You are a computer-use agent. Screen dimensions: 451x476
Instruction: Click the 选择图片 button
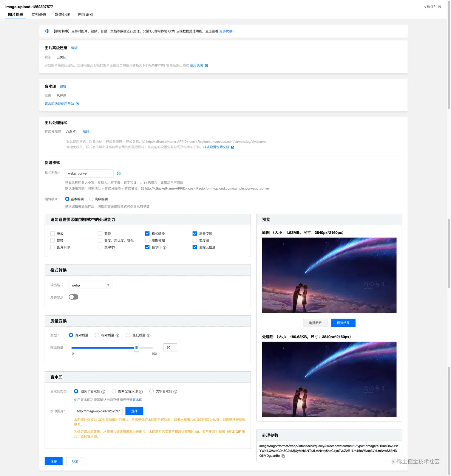click(315, 323)
